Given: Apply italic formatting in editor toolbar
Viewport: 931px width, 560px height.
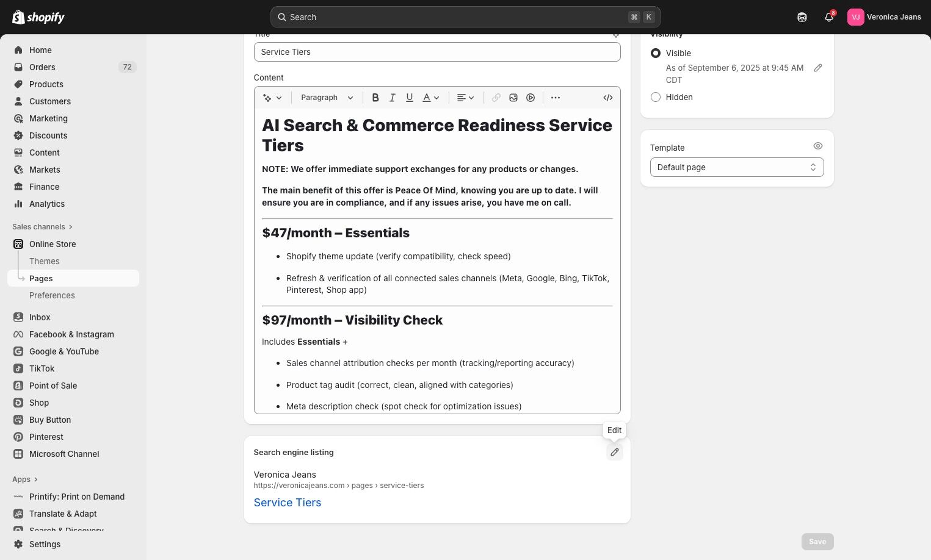Looking at the screenshot, I should coord(393,98).
